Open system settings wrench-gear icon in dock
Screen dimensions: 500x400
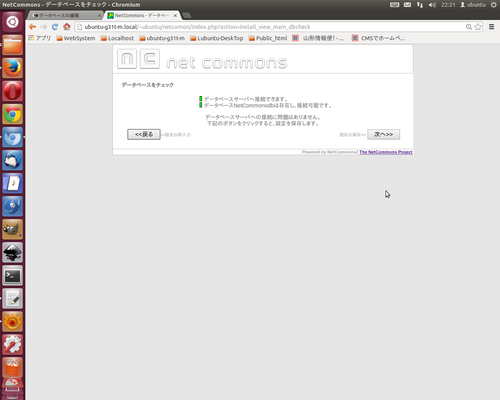point(13,344)
